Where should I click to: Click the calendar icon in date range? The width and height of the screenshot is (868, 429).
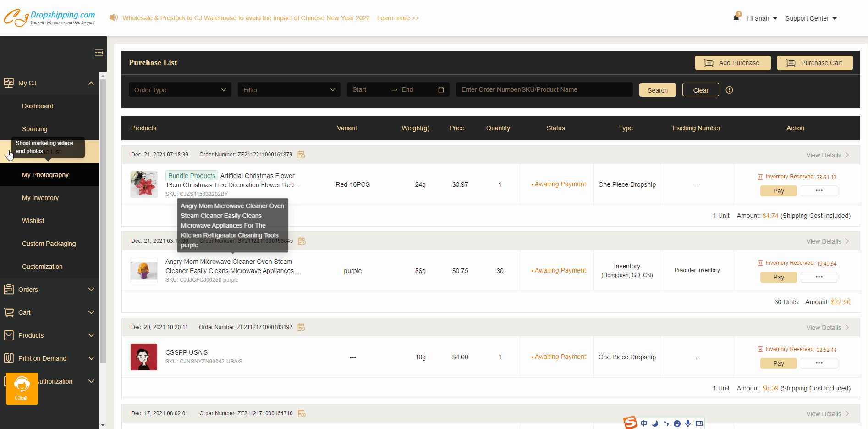click(x=441, y=90)
